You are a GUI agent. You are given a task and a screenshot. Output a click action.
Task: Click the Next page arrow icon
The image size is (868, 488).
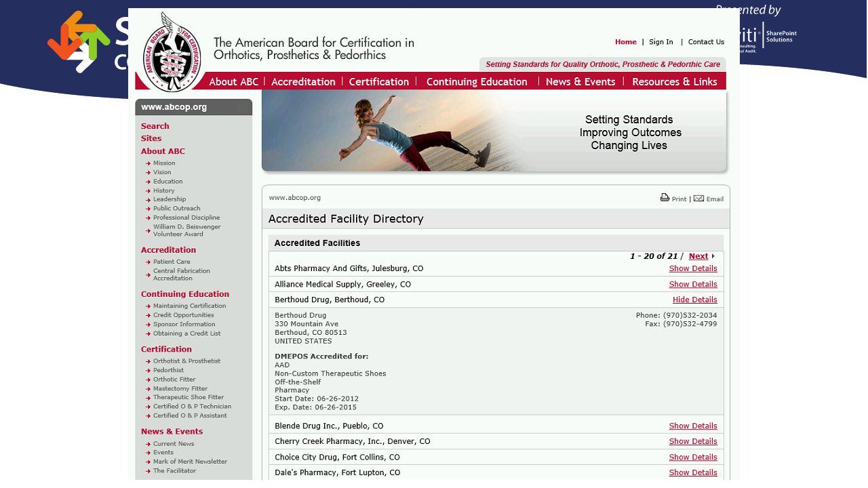pos(713,256)
